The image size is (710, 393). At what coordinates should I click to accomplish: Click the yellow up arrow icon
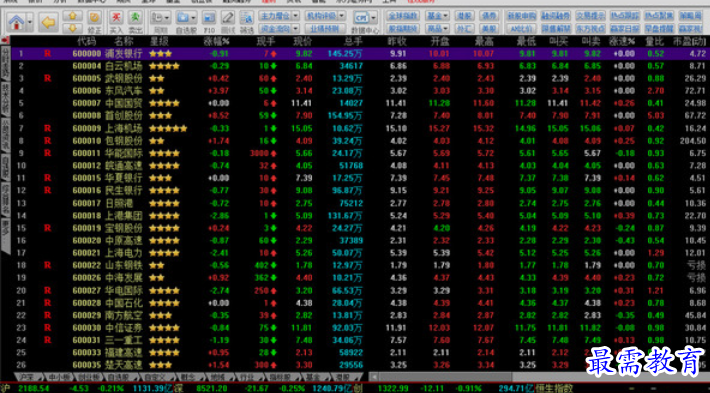point(72,16)
